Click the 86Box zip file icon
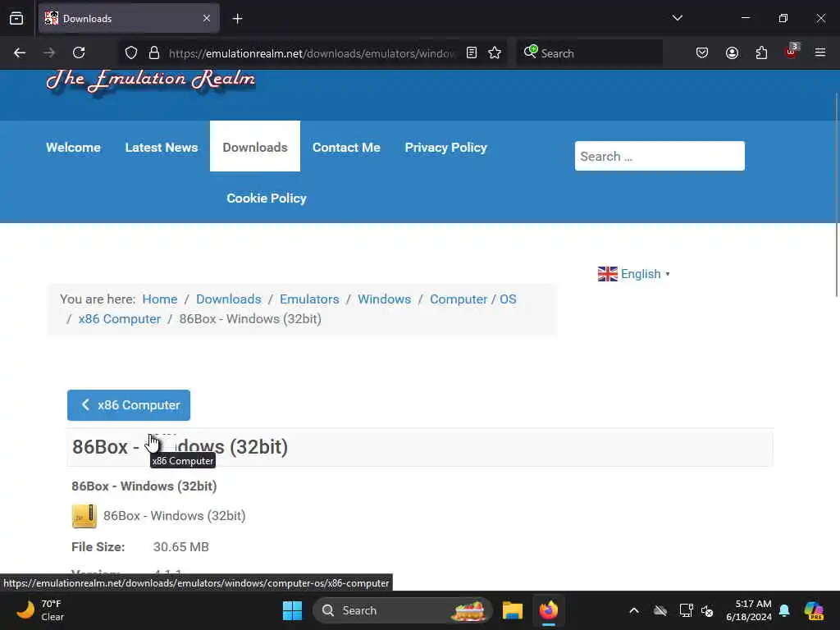840x630 pixels. coord(84,516)
